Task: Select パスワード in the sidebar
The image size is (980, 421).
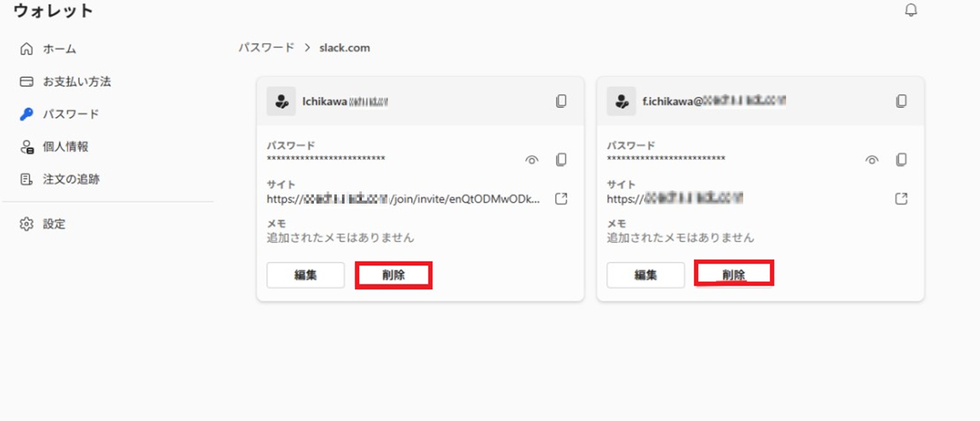Action: tap(70, 114)
